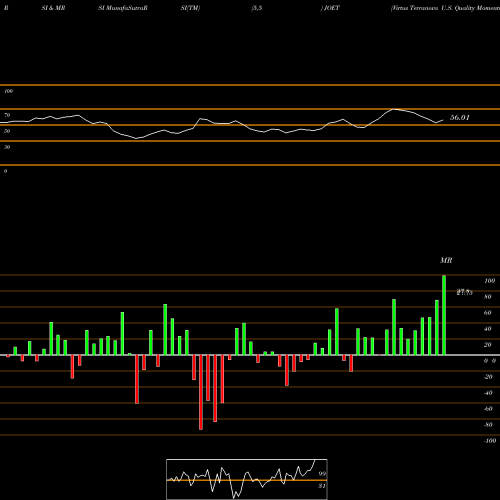Click the MR right-axis label 80
The width and height of the screenshot is (500, 500).
pos(488,297)
